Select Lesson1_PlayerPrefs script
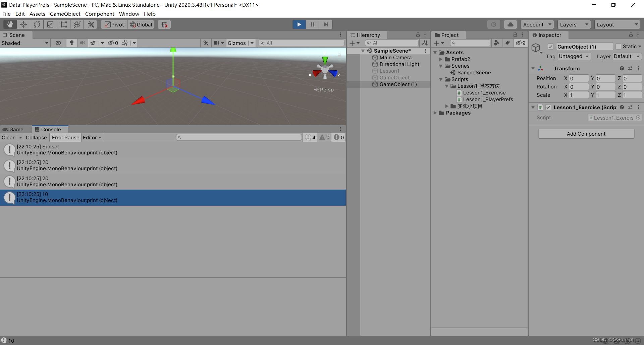Image resolution: width=644 pixels, height=345 pixels. 488,99
